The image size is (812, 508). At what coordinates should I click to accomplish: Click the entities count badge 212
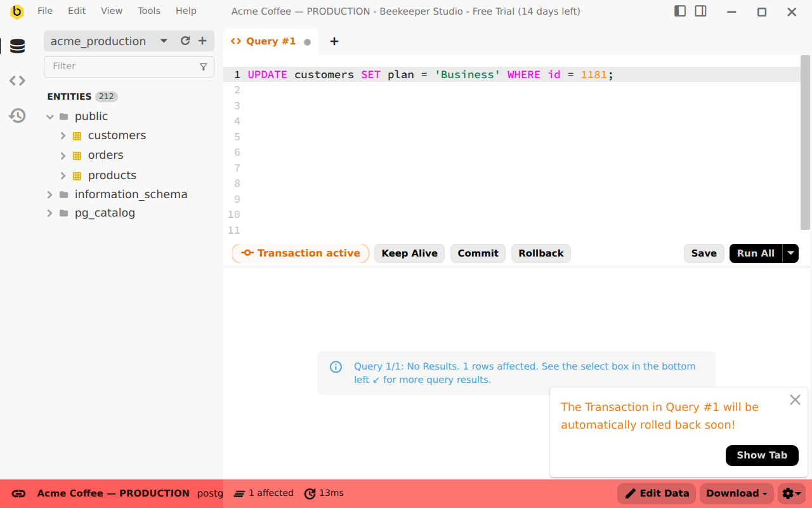(107, 97)
